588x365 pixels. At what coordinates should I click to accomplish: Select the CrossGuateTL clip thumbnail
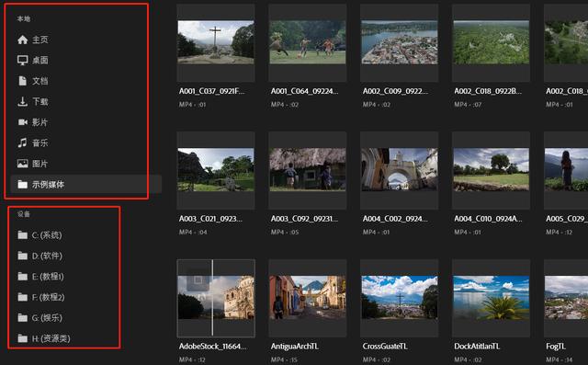[400, 298]
